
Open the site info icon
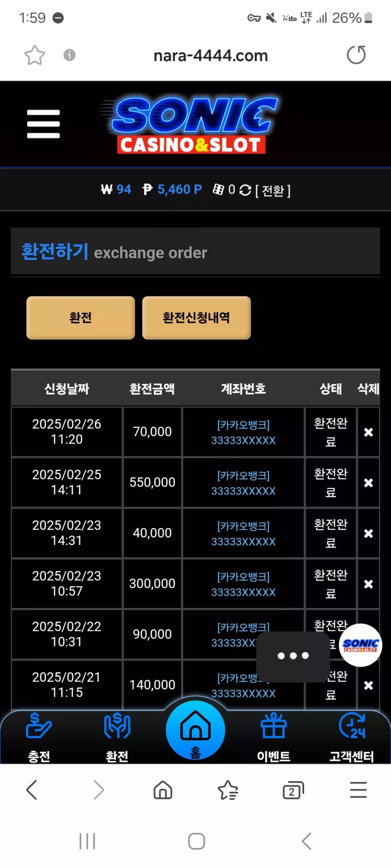point(69,55)
